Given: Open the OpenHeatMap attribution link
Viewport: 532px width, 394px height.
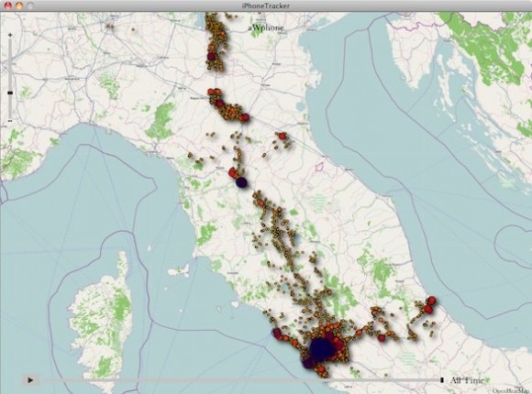Looking at the screenshot, I should [x=512, y=391].
